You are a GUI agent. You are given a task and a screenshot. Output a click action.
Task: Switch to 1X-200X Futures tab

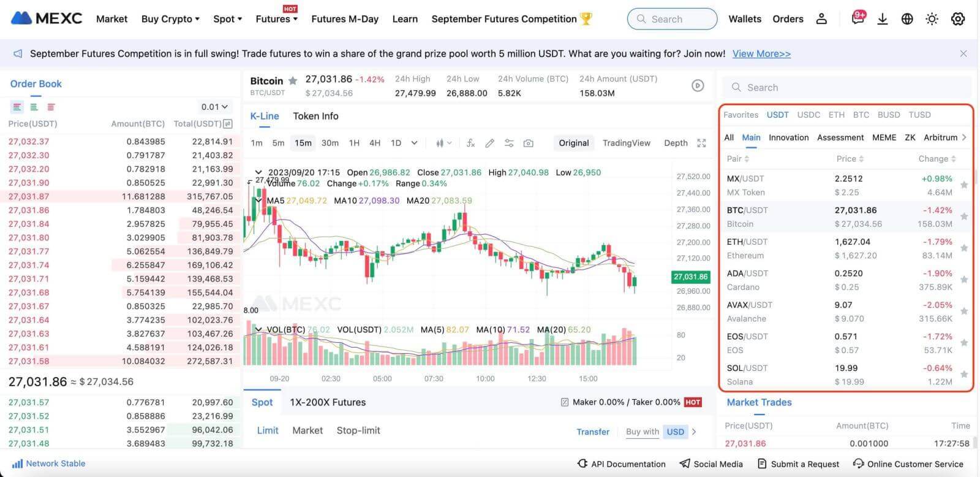[x=328, y=402]
